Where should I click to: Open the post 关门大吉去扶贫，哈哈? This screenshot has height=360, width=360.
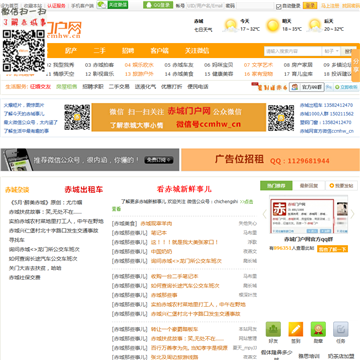click(x=35, y=268)
